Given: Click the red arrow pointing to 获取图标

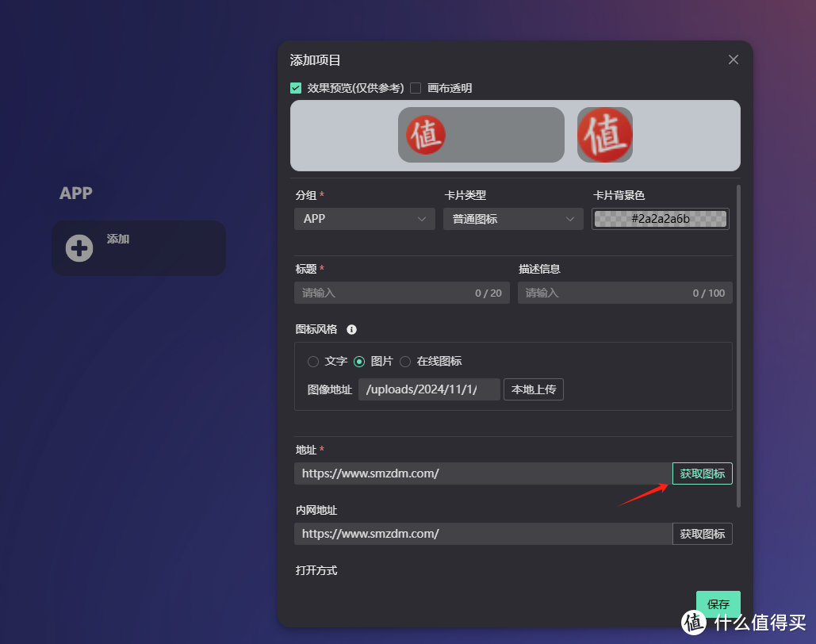Looking at the screenshot, I should point(644,493).
